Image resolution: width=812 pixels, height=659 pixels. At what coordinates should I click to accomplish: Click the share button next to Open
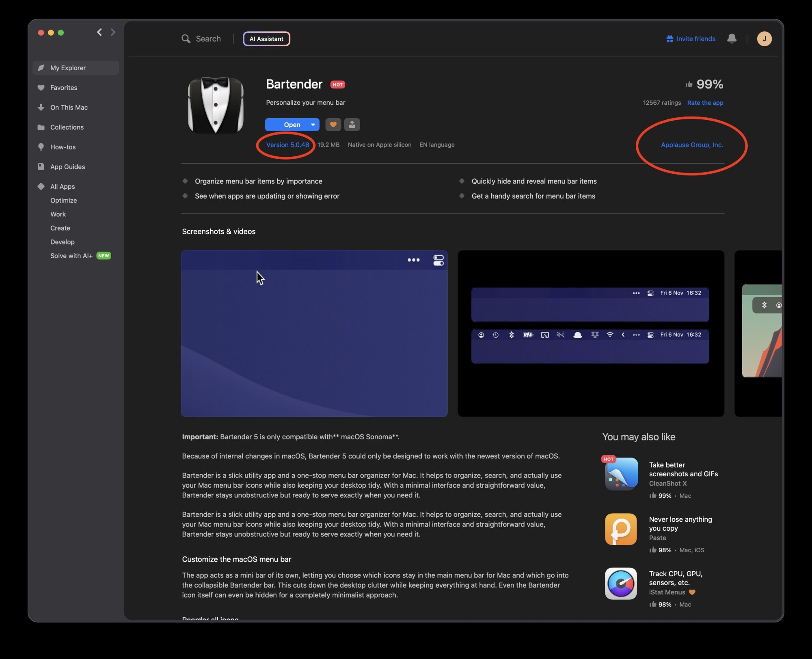coord(352,125)
